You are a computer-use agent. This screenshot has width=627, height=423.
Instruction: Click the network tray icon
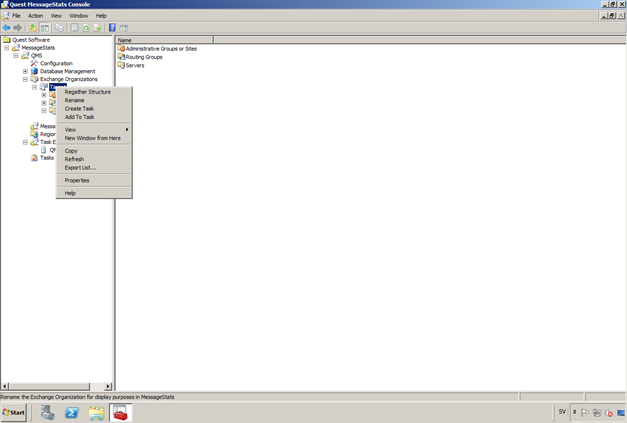pos(597,413)
